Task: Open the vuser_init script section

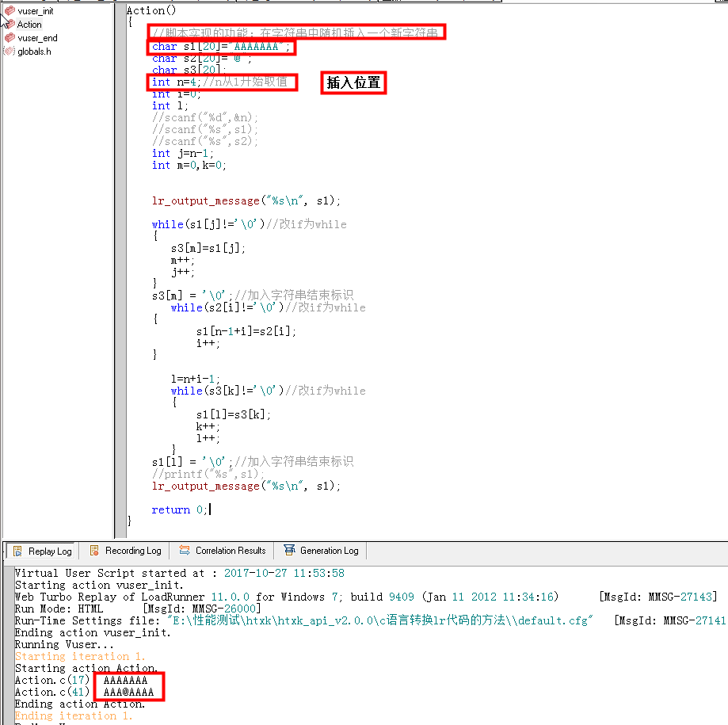Action: click(36, 10)
